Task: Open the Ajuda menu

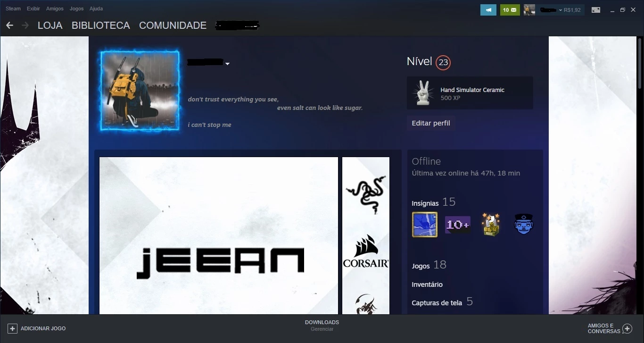Action: click(x=96, y=8)
